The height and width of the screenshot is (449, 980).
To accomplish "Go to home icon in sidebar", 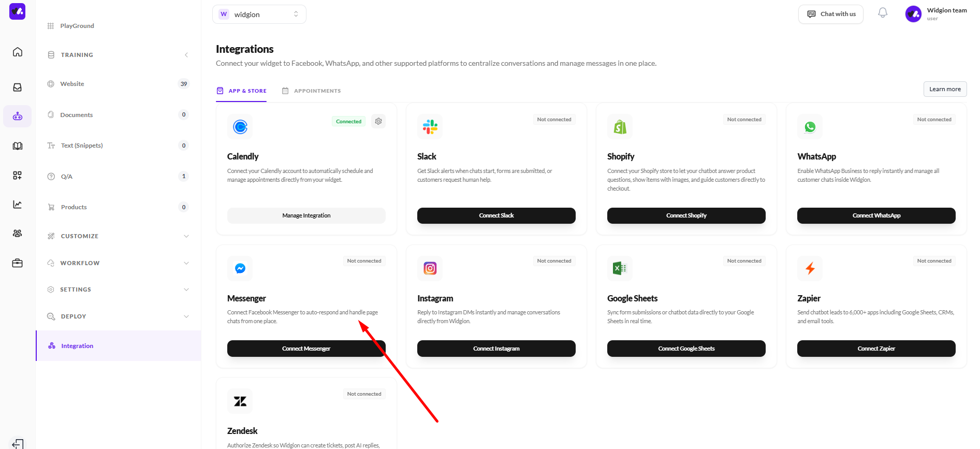I will pos(18,52).
